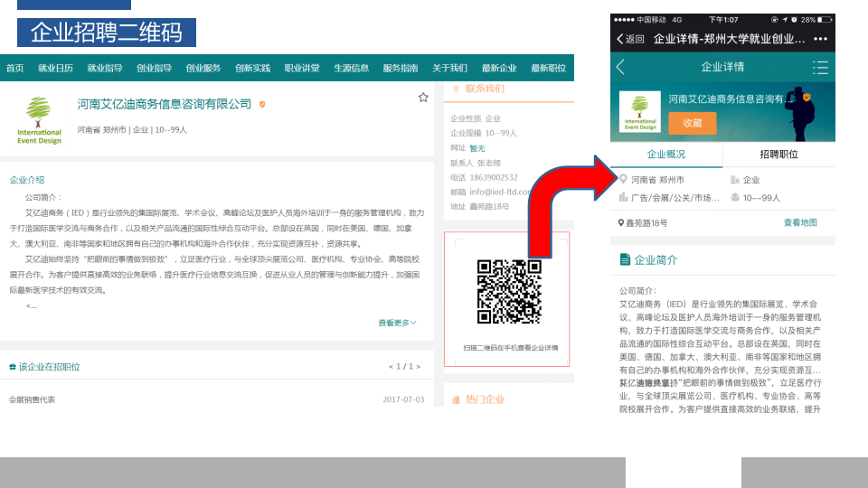Switch to the 企业概况 tab
Image resolution: width=868 pixels, height=488 pixels.
tap(666, 155)
